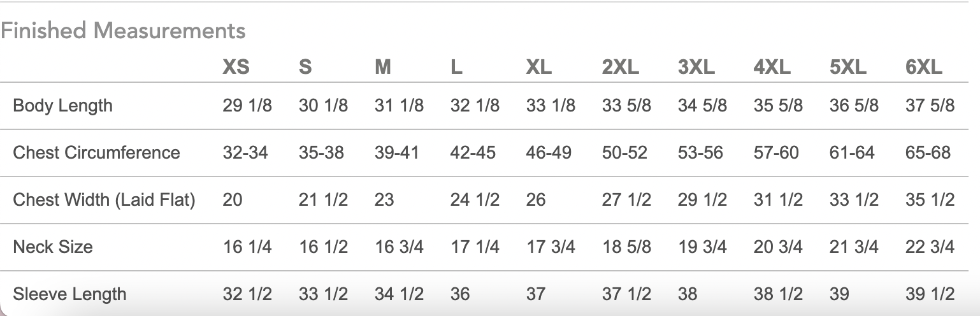Select the 2XL column header
Viewport: 980px width, 316px height.
(x=621, y=67)
